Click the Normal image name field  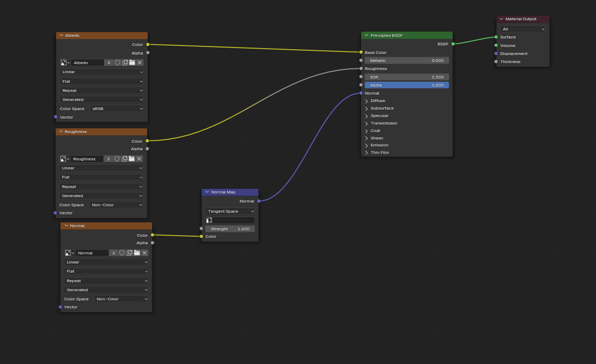92,253
